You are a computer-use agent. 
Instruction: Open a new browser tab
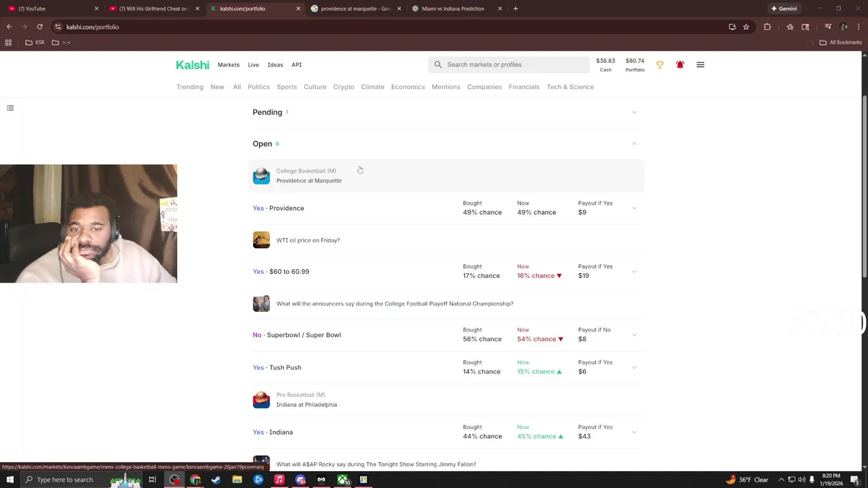point(515,9)
